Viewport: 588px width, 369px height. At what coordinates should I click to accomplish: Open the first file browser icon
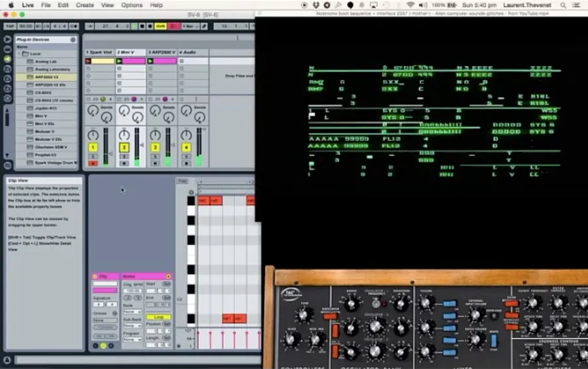pyautogui.click(x=7, y=69)
